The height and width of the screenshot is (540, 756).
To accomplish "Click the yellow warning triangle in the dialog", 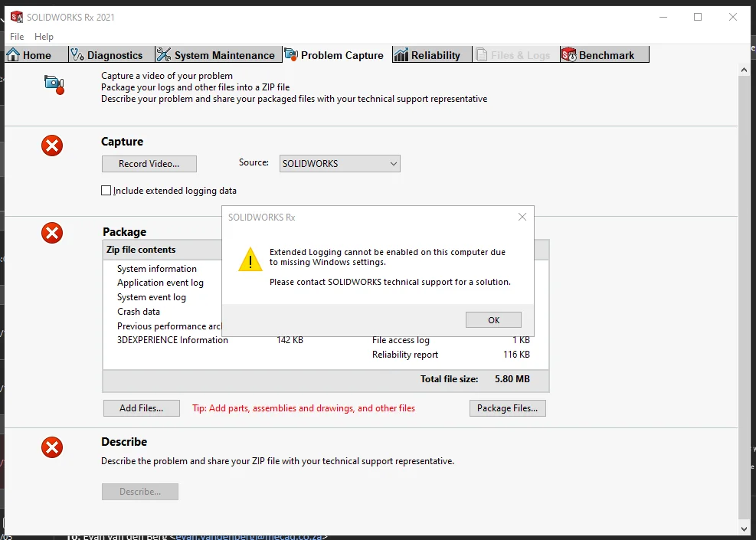I will 250,260.
